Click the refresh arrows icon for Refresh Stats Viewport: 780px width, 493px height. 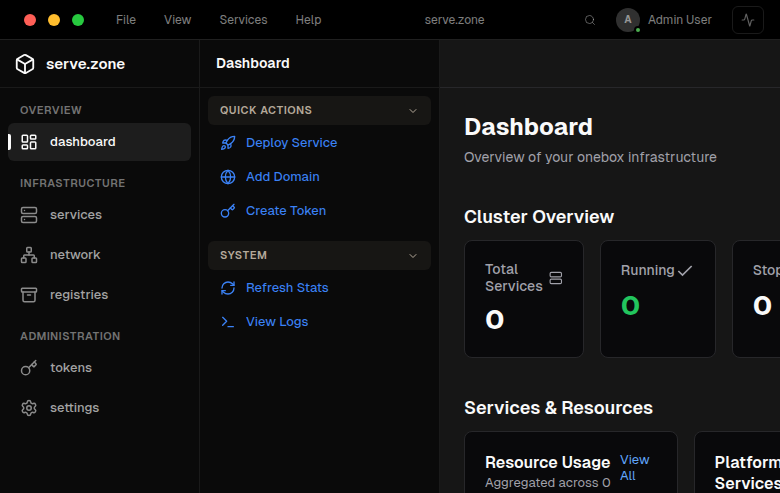228,288
